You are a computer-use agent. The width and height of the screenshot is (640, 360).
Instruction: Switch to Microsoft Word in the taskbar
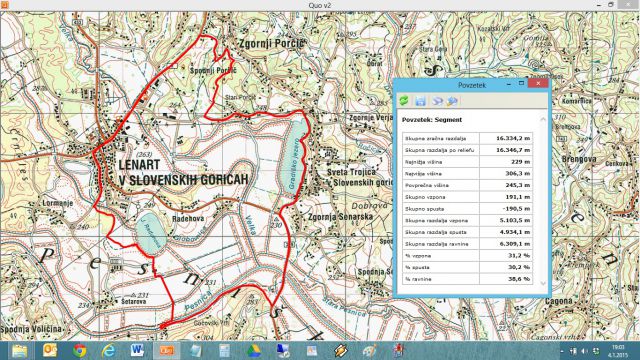point(137,351)
